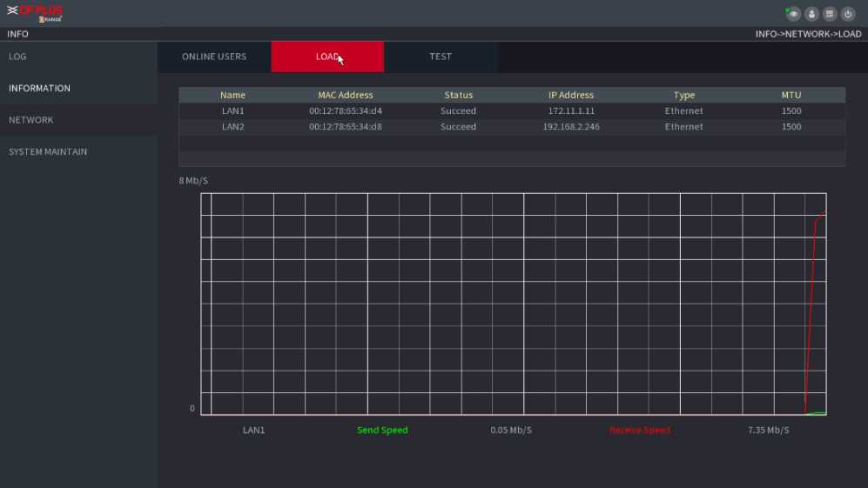
Task: Click the green Send Speed legend label
Action: 382,431
